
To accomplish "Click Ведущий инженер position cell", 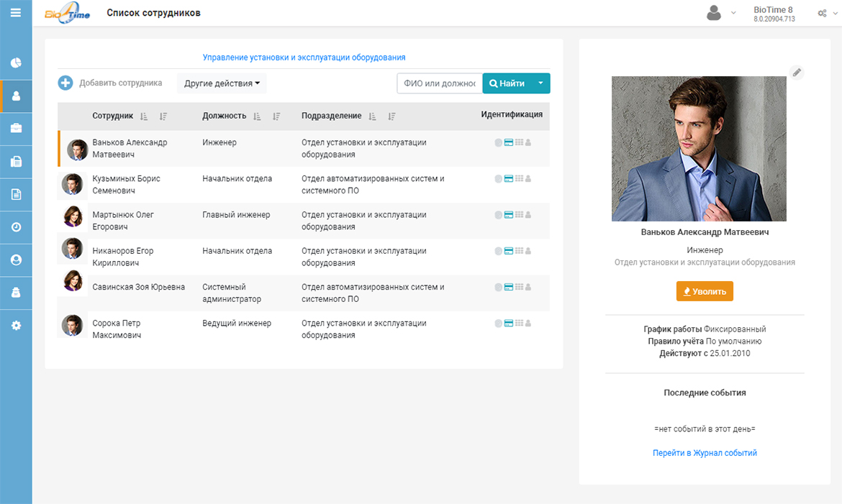I will click(x=237, y=323).
